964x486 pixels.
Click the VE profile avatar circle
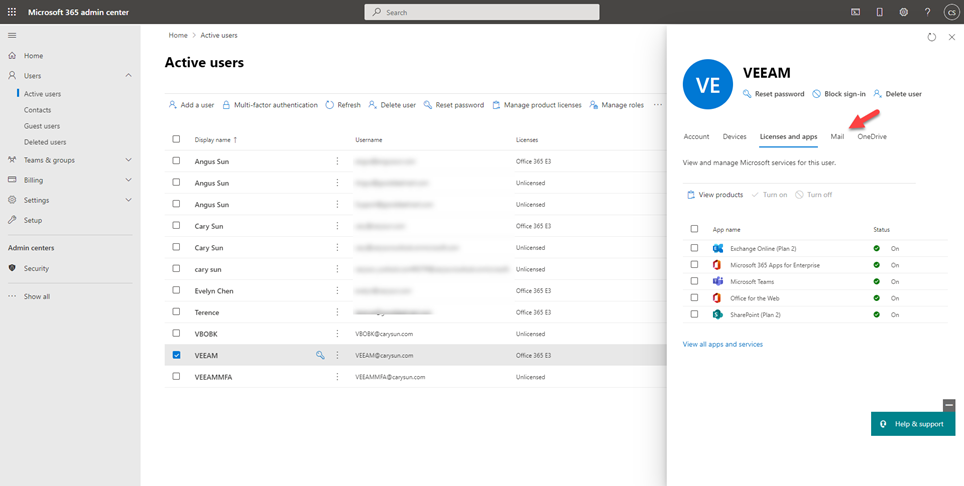(708, 85)
